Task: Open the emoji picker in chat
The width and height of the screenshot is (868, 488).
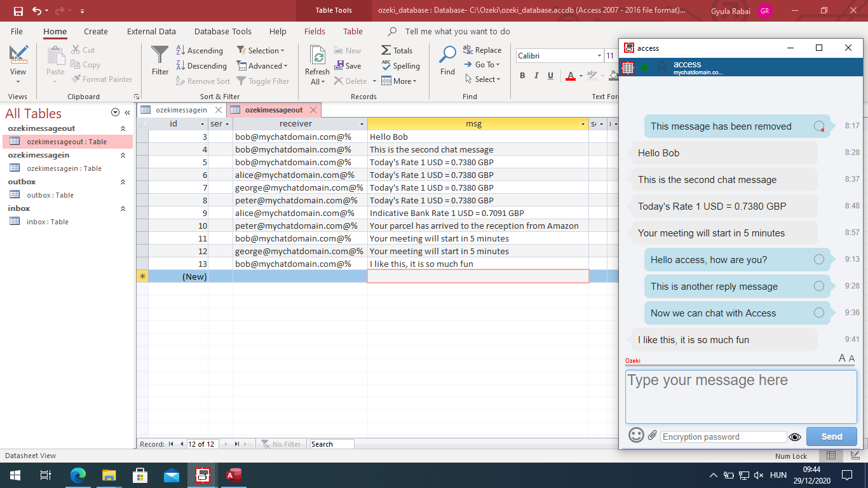Action: pos(636,435)
